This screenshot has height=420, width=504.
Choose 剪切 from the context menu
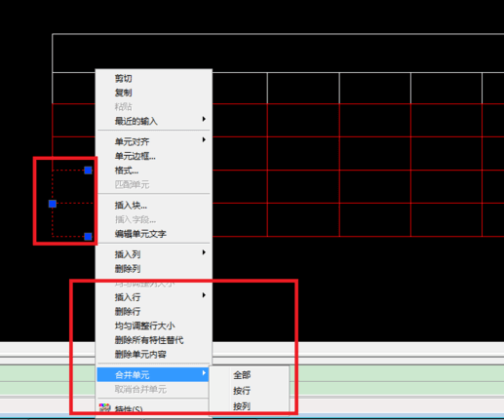pyautogui.click(x=123, y=79)
